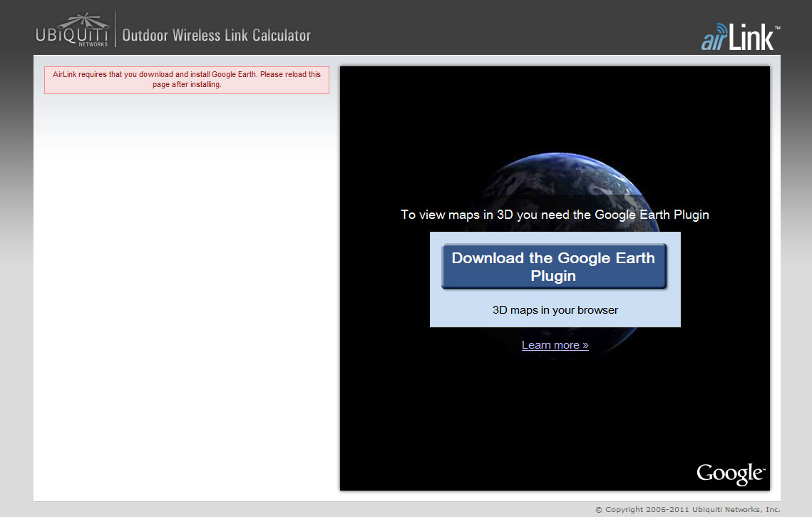The image size is (812, 517).
Task: Click the AirLink Google Earth warning message
Action: pyautogui.click(x=186, y=79)
